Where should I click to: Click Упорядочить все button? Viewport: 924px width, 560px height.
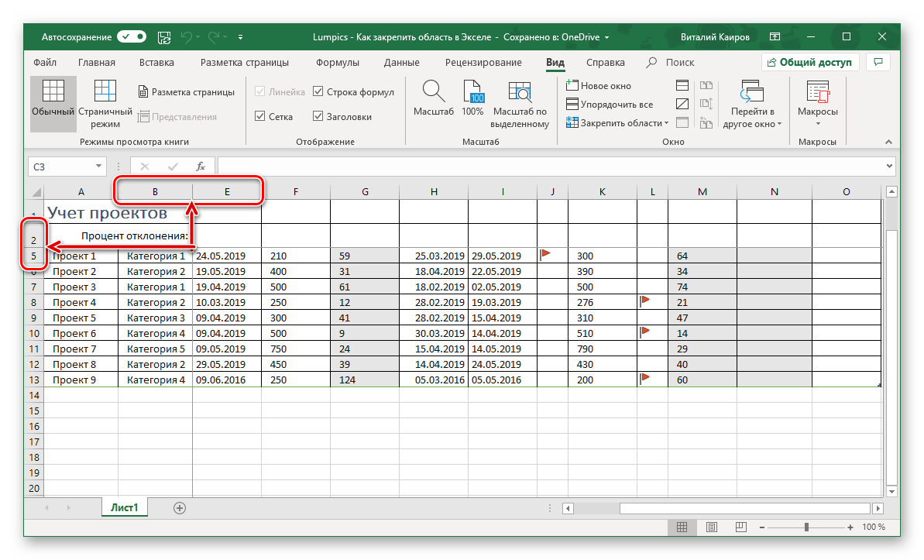pyautogui.click(x=609, y=105)
